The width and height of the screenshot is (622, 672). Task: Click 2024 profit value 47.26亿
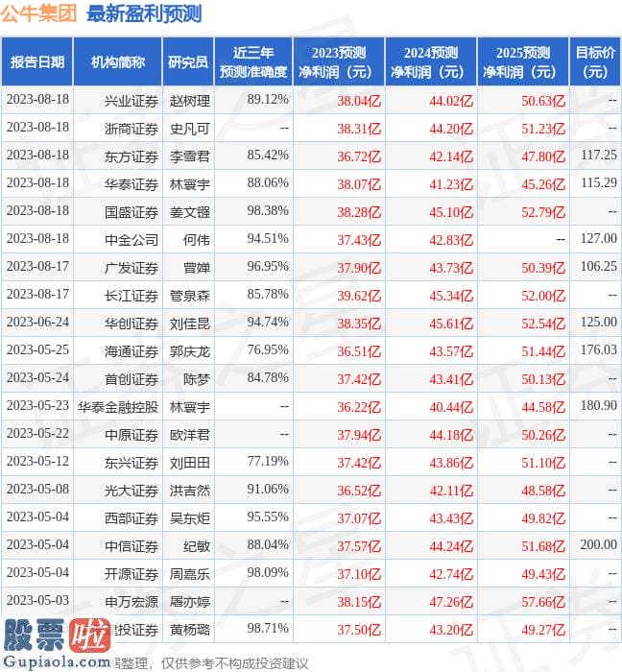(451, 602)
